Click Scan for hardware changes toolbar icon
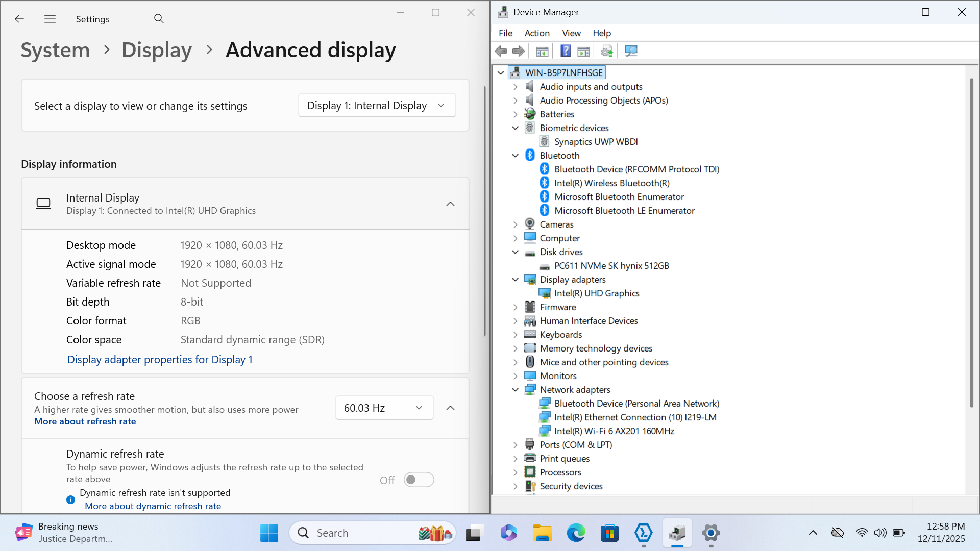 point(631,51)
